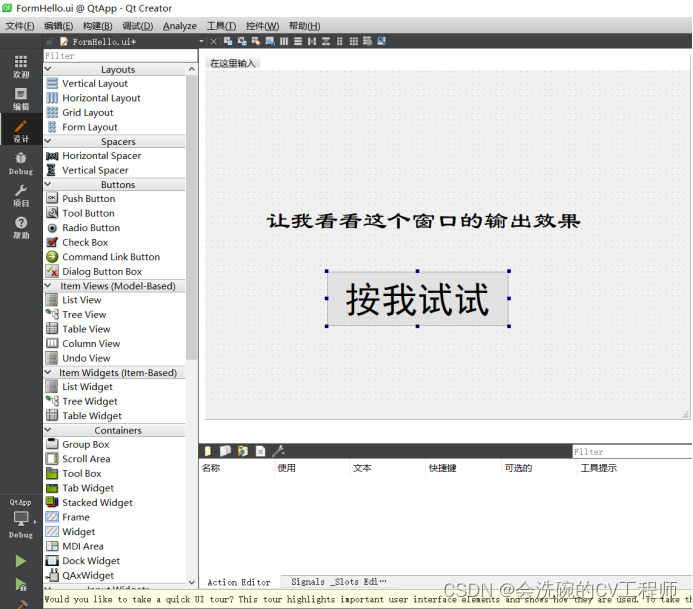Image resolution: width=693 pixels, height=609 pixels.
Task: Click the widget box scroll down arrow
Action: (x=191, y=582)
